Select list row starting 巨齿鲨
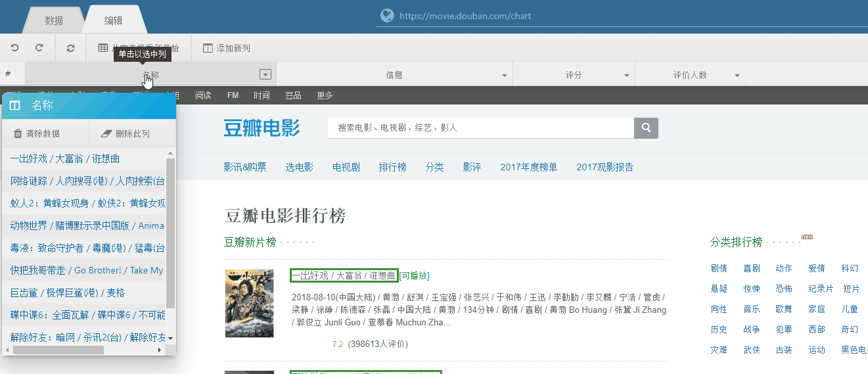 pyautogui.click(x=83, y=292)
